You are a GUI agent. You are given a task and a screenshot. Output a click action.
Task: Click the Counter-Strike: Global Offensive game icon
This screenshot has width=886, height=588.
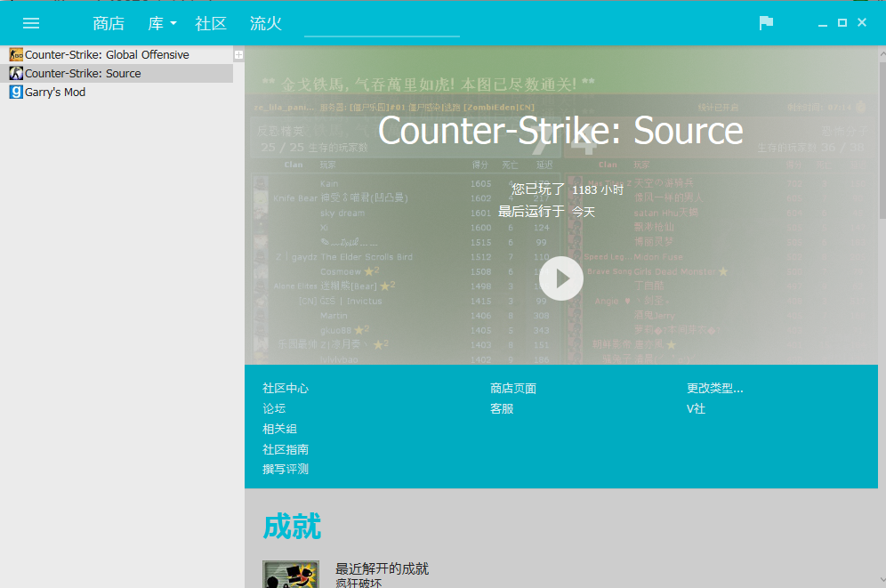point(16,55)
